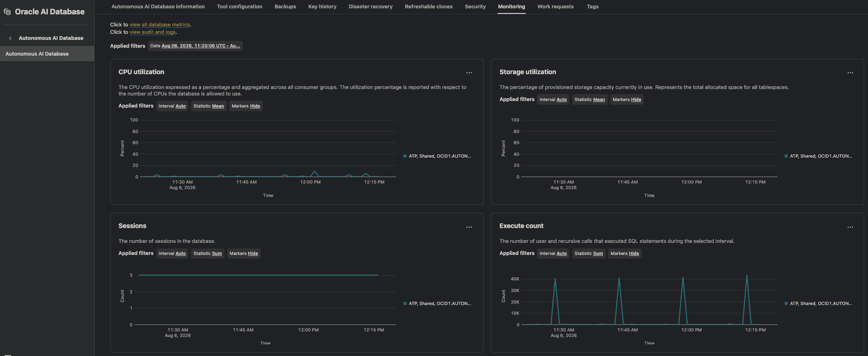The height and width of the screenshot is (356, 868).
Task: Change Execute count Statistic Sum filter
Action: (589, 254)
